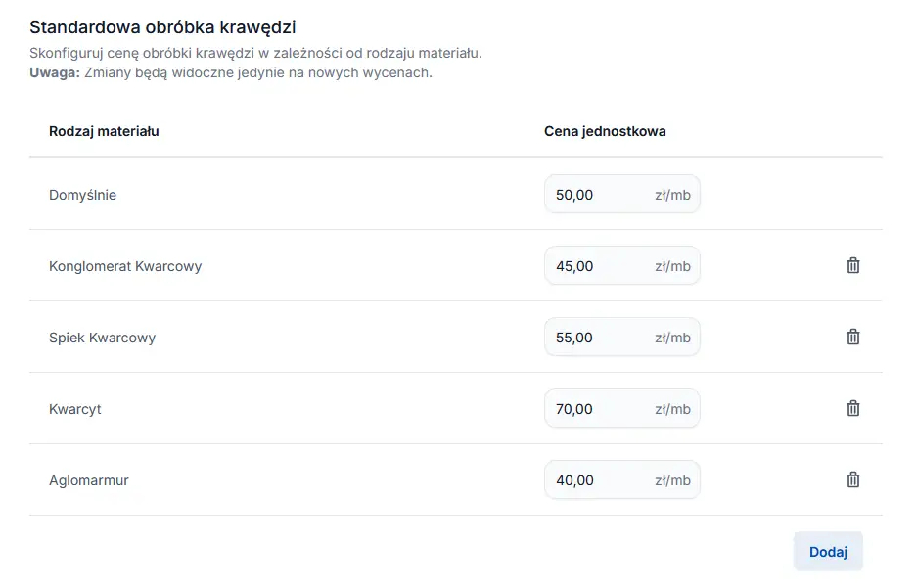Click the Spiek Kwarcowy price input 55,00
916x588 pixels.
(599, 338)
